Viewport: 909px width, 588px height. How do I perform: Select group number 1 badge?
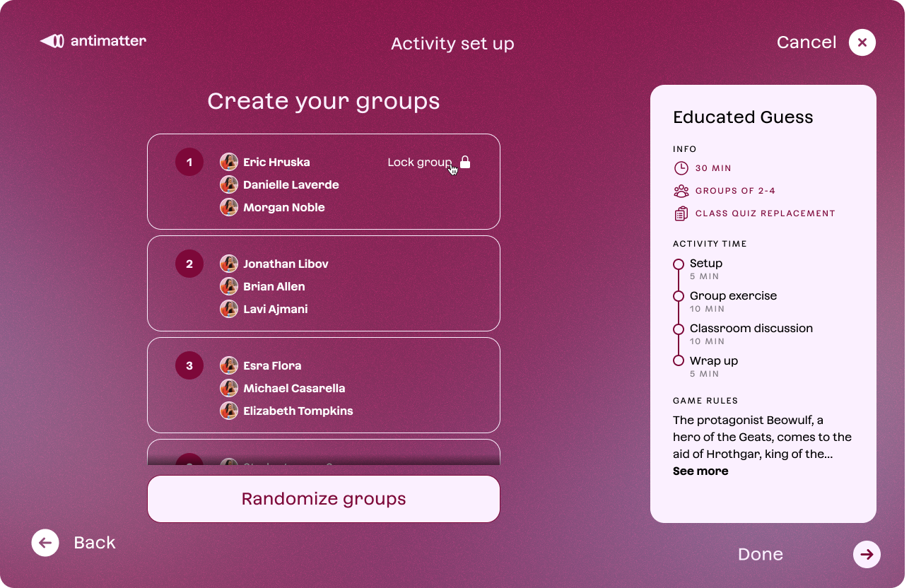pyautogui.click(x=189, y=162)
